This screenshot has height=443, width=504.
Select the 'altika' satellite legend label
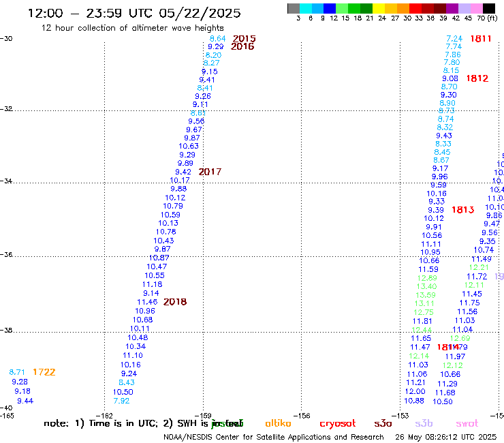pos(278,423)
